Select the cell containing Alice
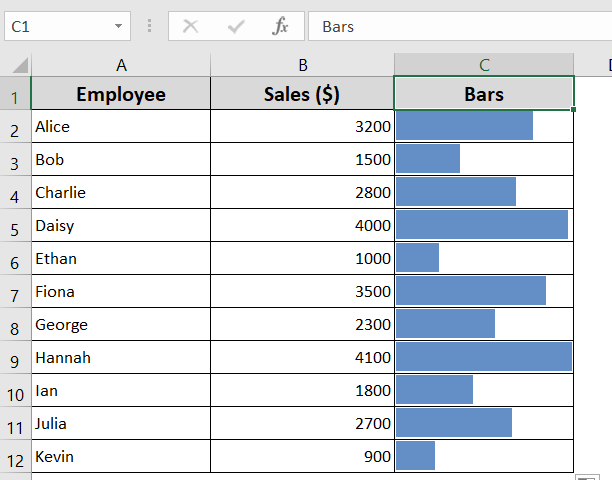 (x=121, y=126)
